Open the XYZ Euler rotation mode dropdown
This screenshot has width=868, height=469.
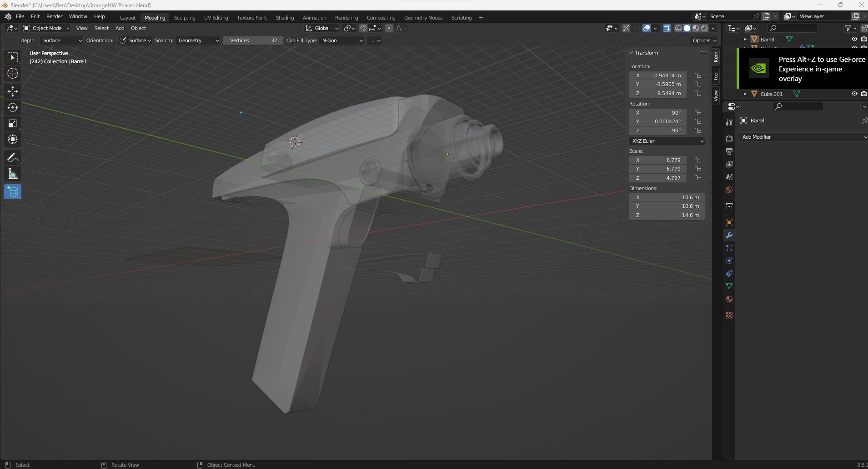pos(667,141)
